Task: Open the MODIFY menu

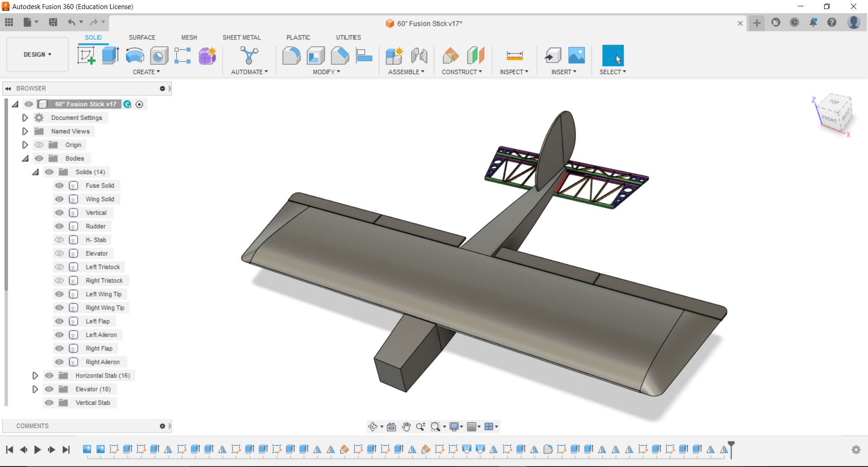Action: click(326, 72)
